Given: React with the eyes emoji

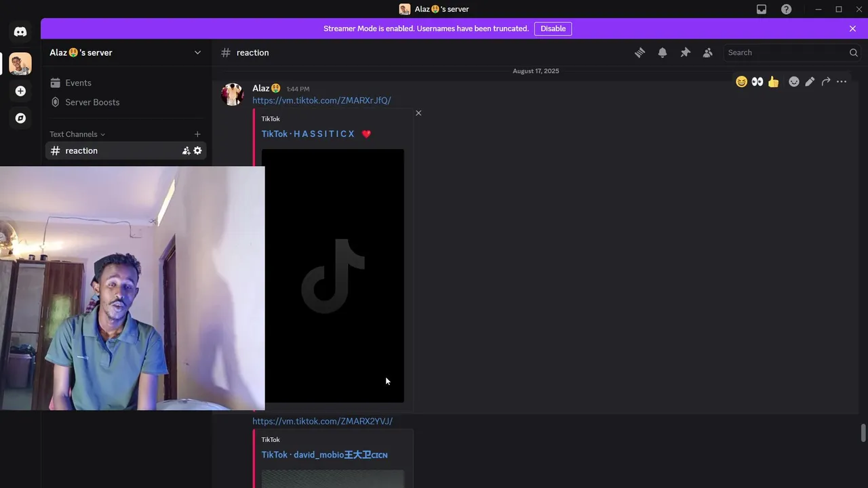Looking at the screenshot, I should [x=757, y=81].
